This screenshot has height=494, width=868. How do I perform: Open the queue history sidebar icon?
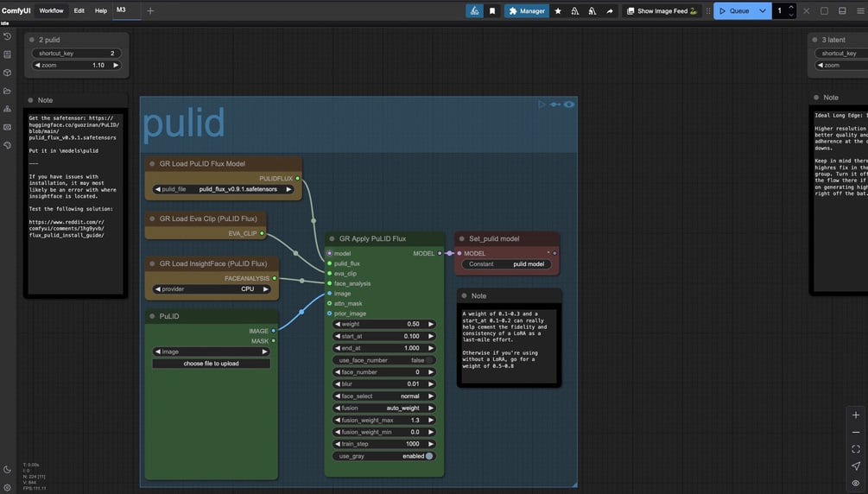pos(7,36)
